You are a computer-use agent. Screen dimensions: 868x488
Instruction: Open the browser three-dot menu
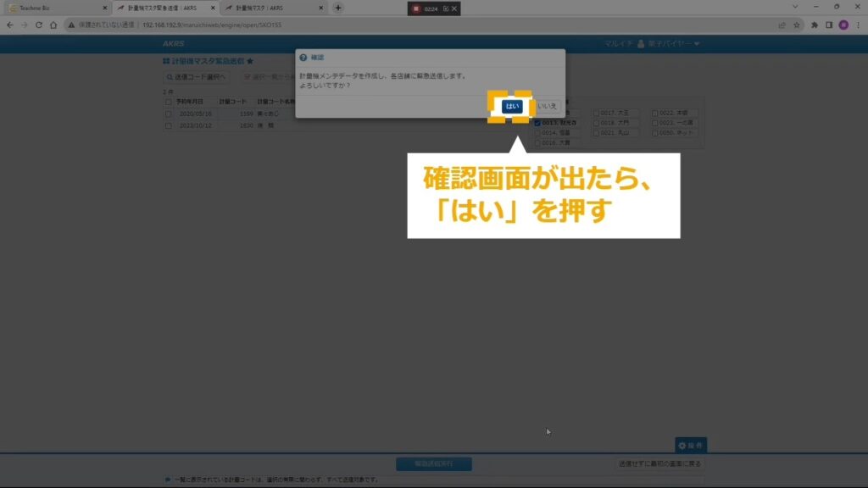857,25
